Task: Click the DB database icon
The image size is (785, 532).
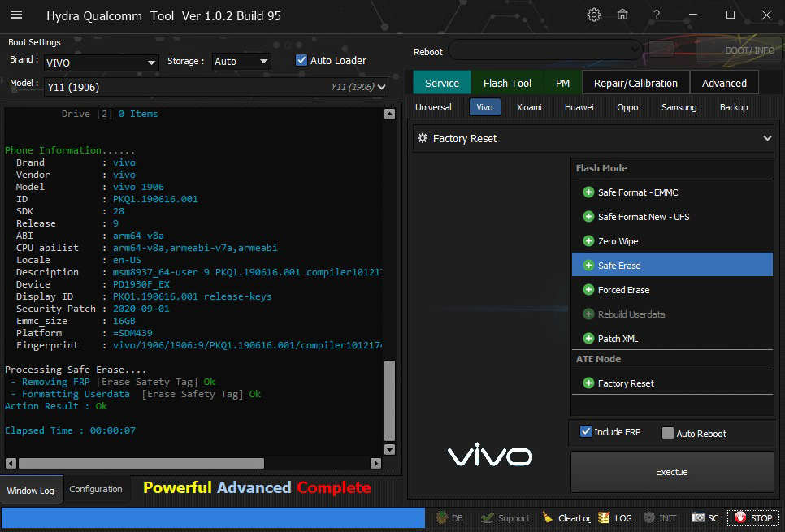Action: (441, 517)
